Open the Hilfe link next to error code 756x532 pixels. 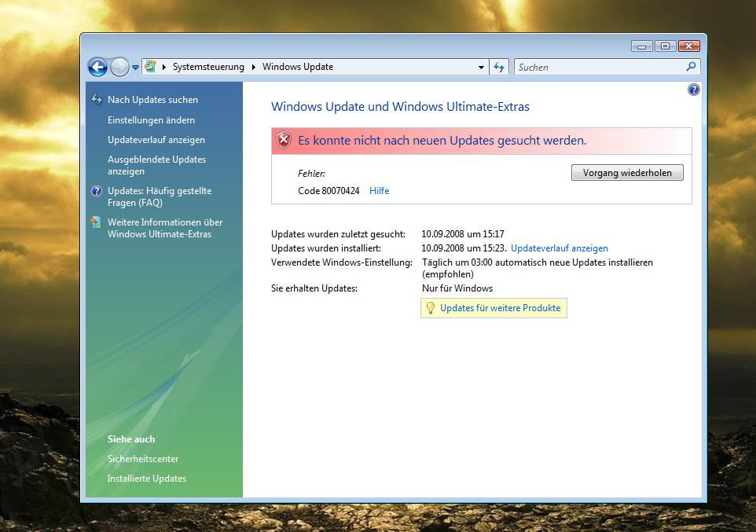point(379,191)
